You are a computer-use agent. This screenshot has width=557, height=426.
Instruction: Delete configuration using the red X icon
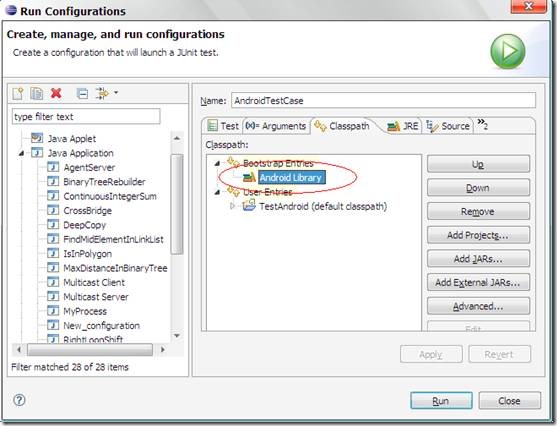pos(56,93)
